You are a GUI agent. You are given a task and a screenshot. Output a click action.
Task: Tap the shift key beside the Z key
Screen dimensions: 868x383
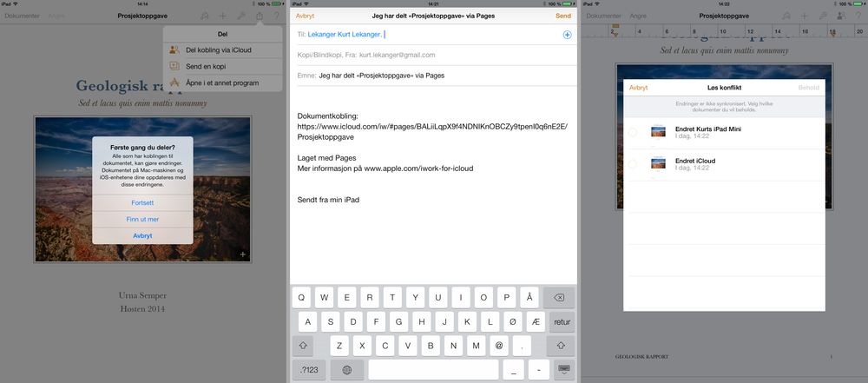coord(303,346)
